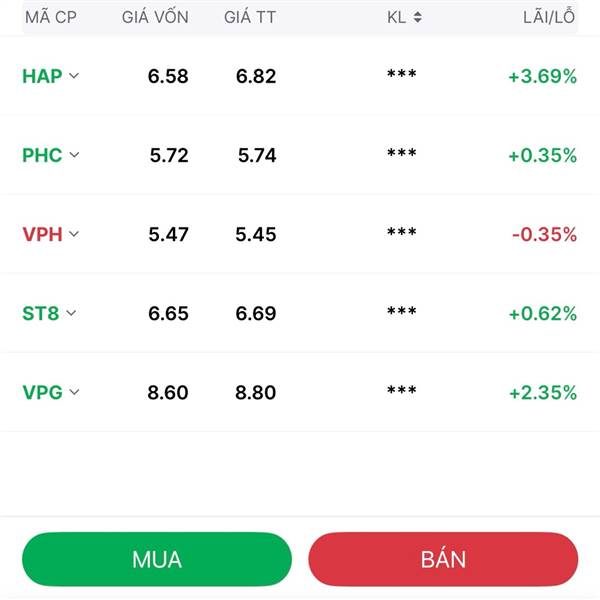Open the HAP ticker symbol
600x600 pixels.
(x=42, y=76)
